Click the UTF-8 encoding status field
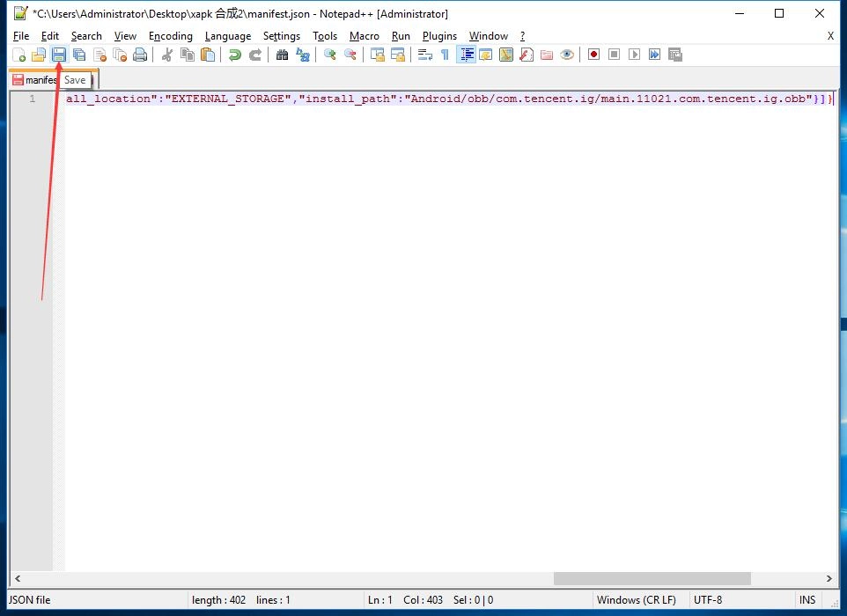847x616 pixels. (708, 600)
